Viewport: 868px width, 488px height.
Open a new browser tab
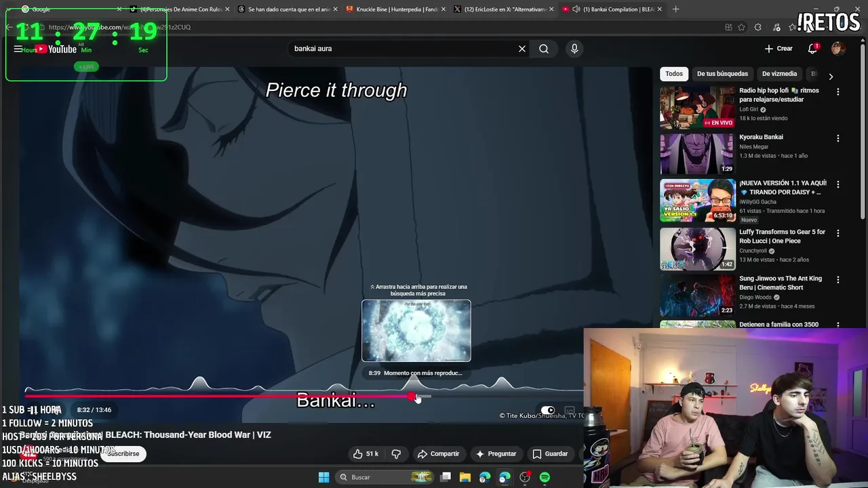click(676, 9)
